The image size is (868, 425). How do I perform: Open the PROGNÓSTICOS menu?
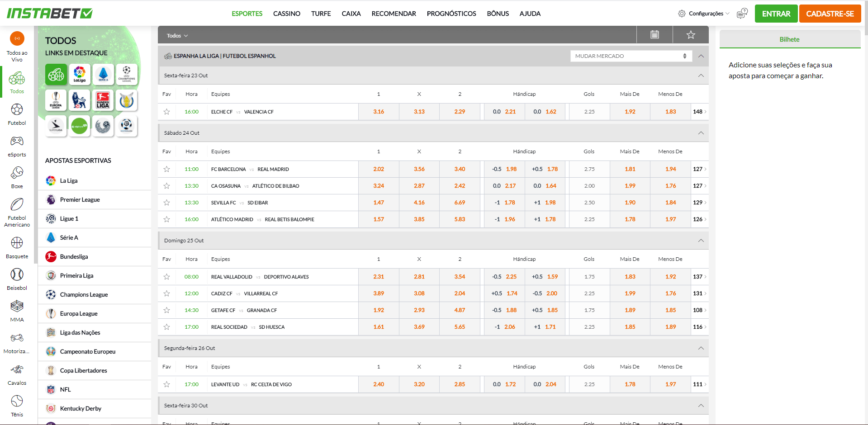[451, 14]
